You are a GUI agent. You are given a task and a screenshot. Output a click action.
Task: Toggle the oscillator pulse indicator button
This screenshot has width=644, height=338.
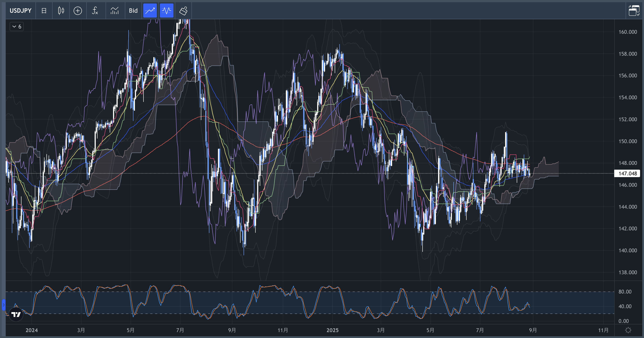167,11
